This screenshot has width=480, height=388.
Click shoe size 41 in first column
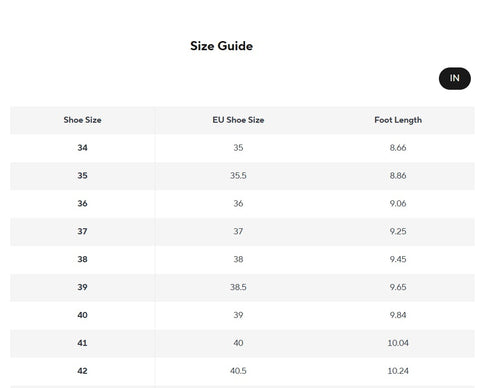click(x=82, y=343)
